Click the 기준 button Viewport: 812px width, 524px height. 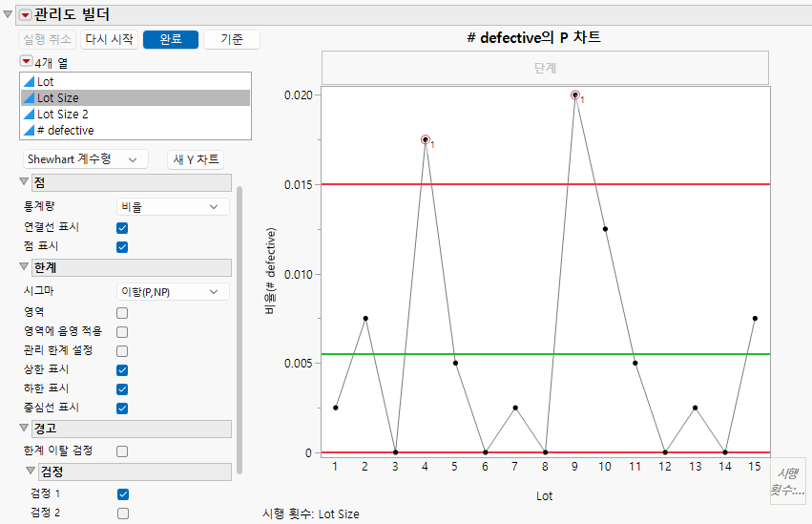(232, 39)
